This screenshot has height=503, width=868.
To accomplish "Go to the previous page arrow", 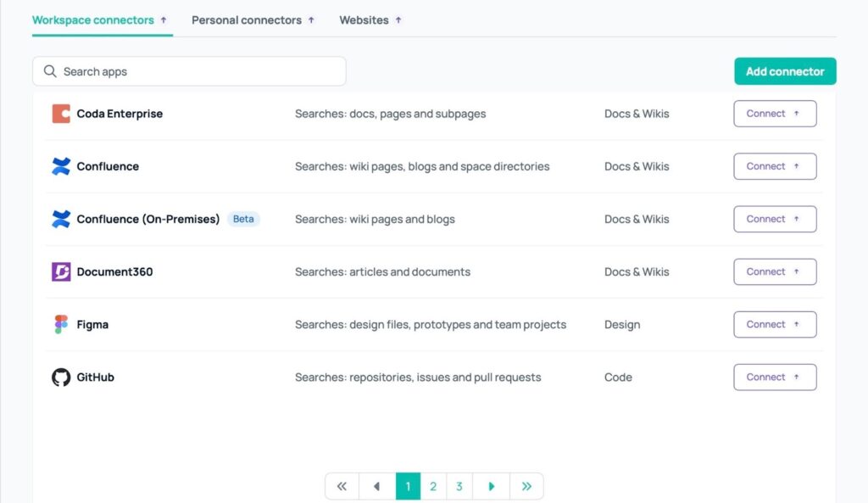I will pyautogui.click(x=377, y=486).
